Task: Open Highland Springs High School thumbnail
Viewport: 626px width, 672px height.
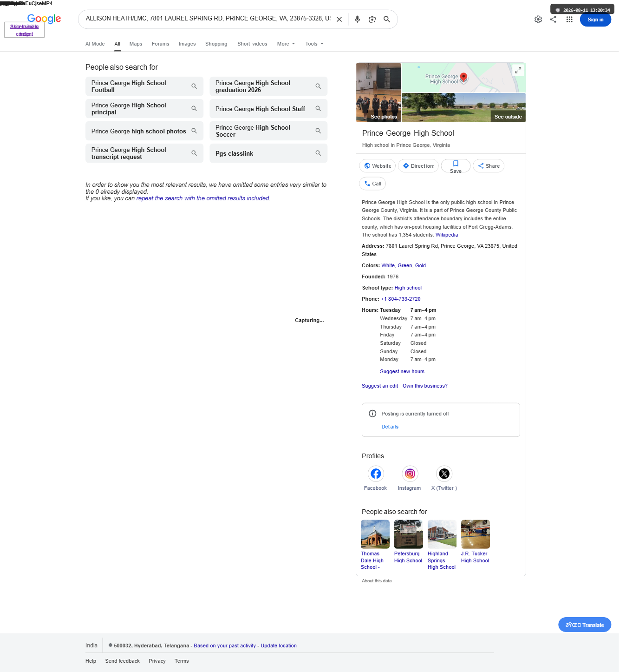Action: pyautogui.click(x=442, y=534)
